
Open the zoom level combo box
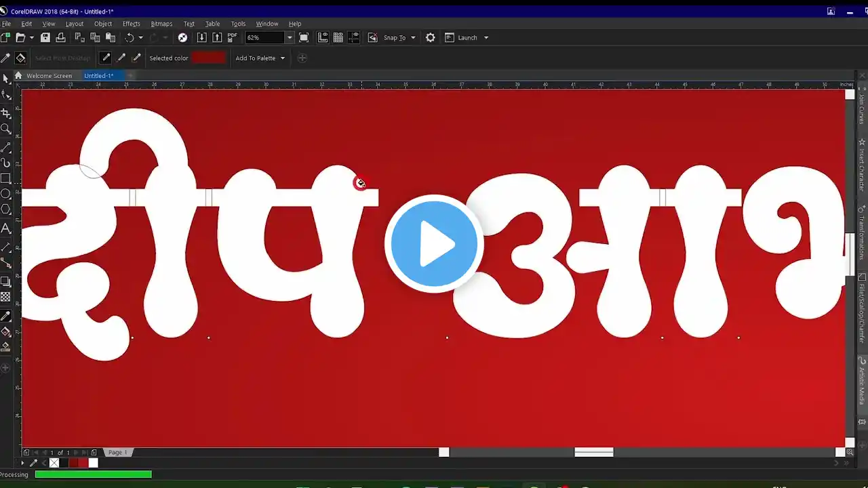(x=290, y=37)
